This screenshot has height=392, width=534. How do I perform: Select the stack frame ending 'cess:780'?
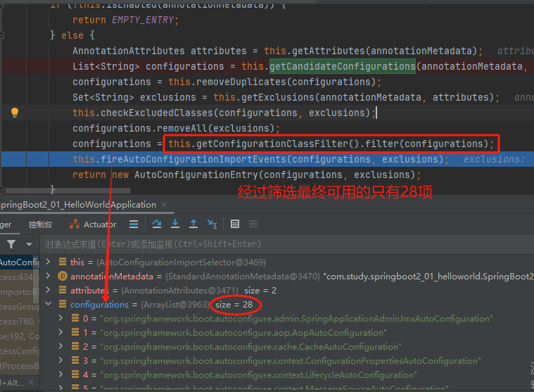click(20, 322)
